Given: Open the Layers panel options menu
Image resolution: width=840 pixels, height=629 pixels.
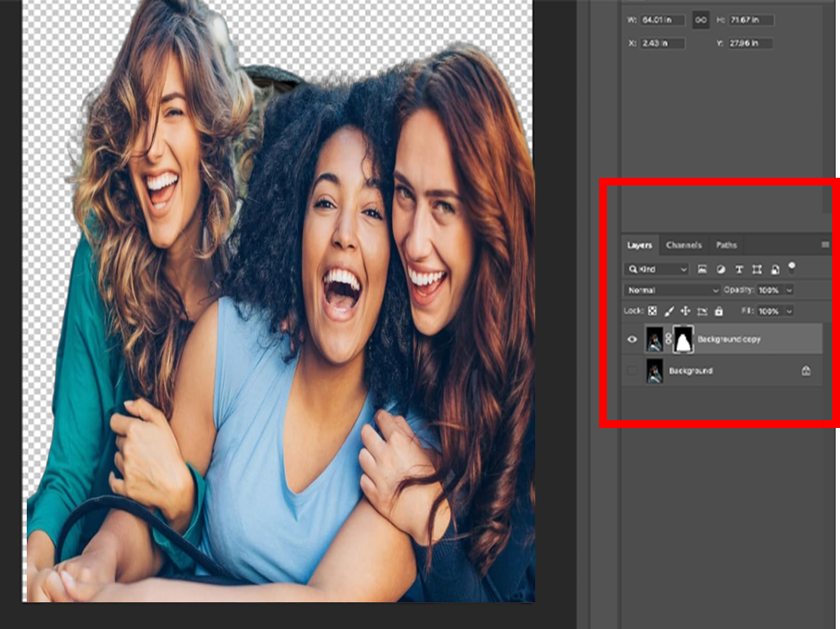Looking at the screenshot, I should point(825,245).
